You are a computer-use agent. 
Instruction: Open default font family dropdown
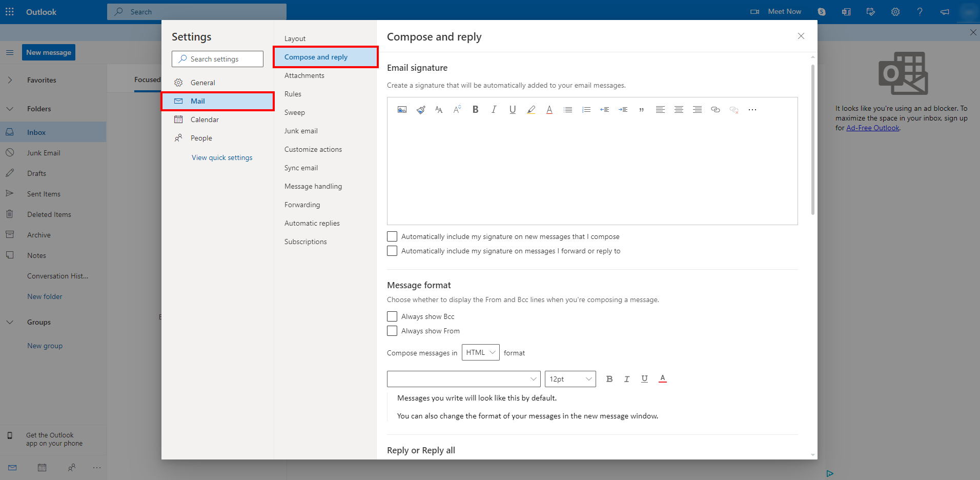click(x=464, y=379)
